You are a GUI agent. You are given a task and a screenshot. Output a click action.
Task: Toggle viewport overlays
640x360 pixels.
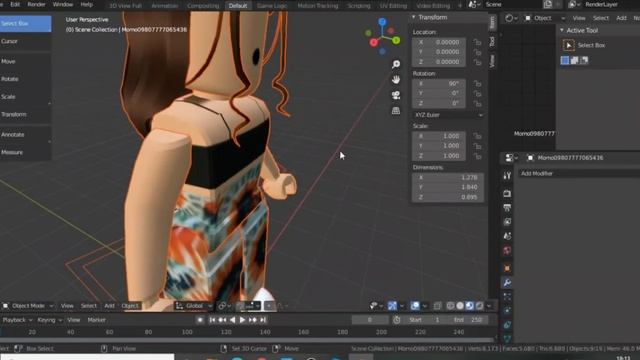click(x=415, y=306)
